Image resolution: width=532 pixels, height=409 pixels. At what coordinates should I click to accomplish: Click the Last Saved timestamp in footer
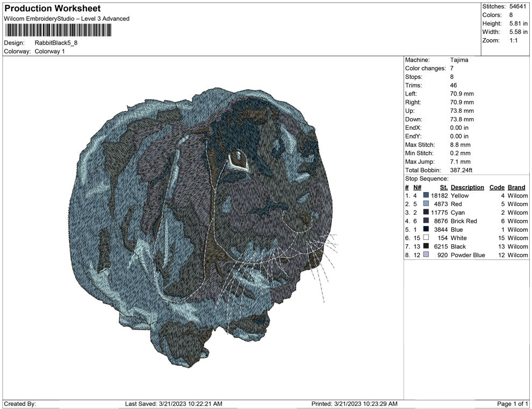coord(173,404)
